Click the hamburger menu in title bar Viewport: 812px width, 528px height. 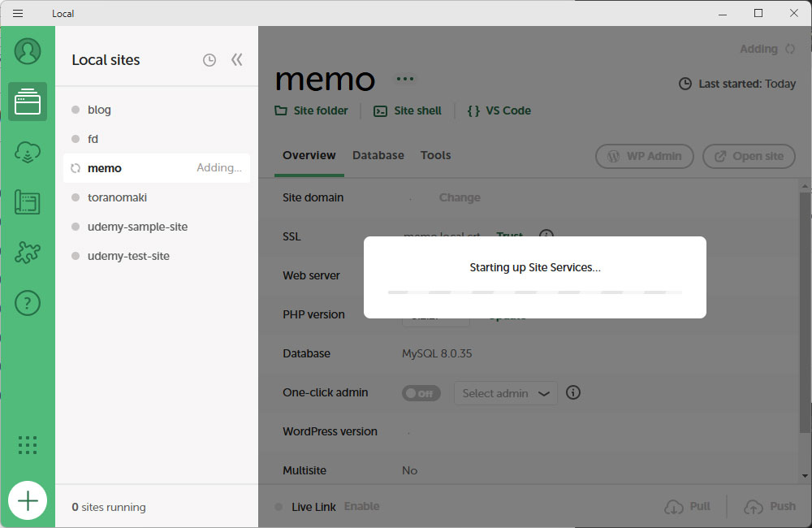click(18, 13)
